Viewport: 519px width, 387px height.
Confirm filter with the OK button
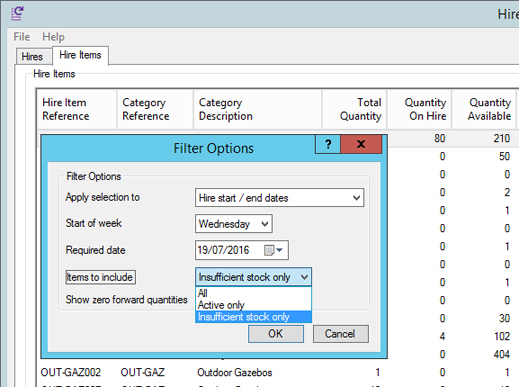[x=276, y=334]
